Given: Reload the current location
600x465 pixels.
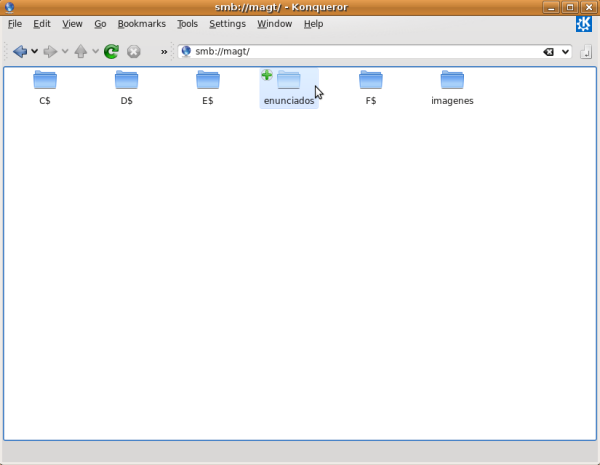Looking at the screenshot, I should (x=111, y=51).
